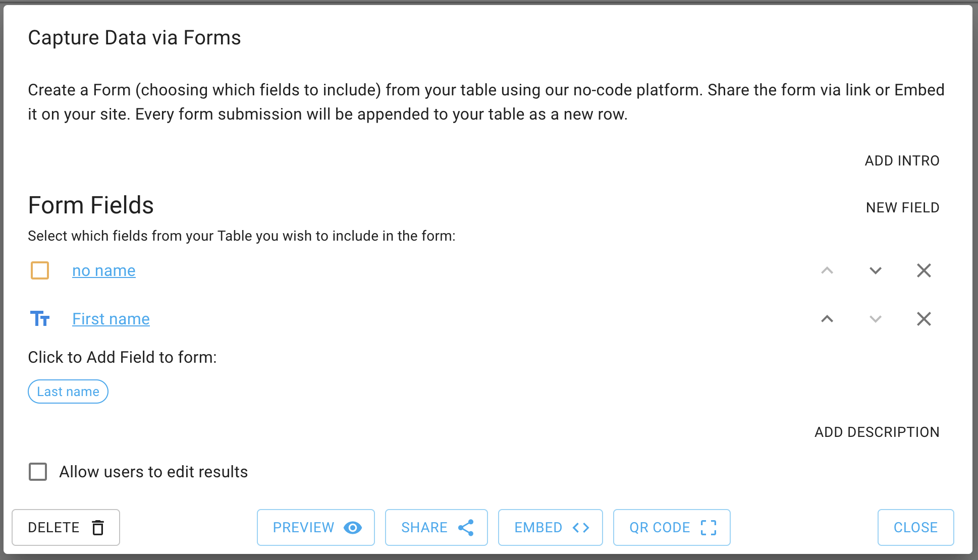
Task: Expand the 'First name' field settings
Action: 111,319
